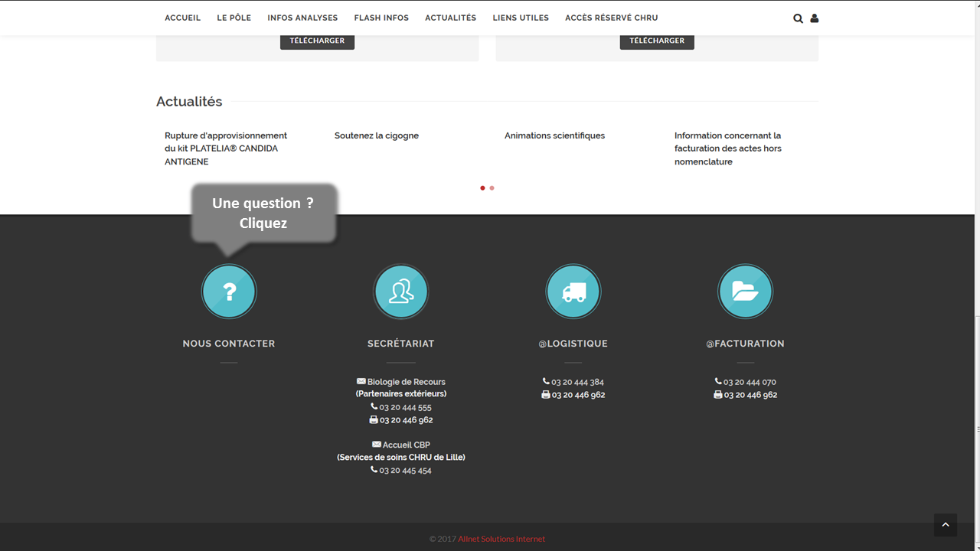Open the Infos Analyses menu
980x551 pixels.
click(302, 18)
